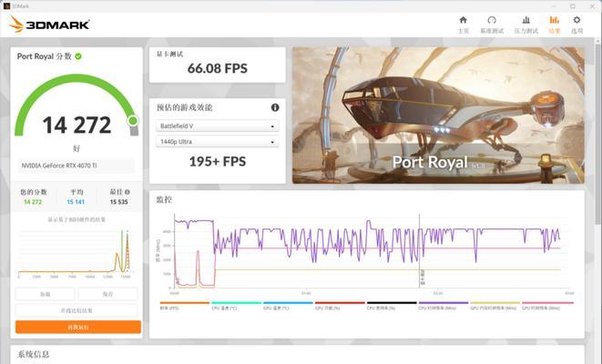Click the green score gauge knob
This screenshot has height=364, width=602.
(133, 121)
